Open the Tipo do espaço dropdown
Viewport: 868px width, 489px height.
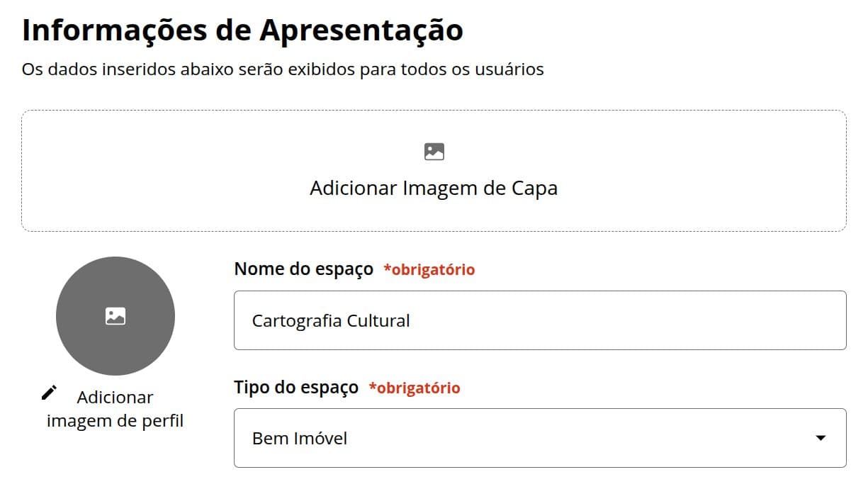(x=540, y=438)
